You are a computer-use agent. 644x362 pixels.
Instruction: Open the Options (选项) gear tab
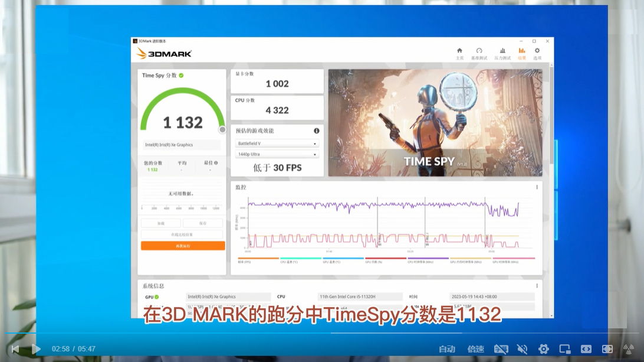(x=537, y=54)
